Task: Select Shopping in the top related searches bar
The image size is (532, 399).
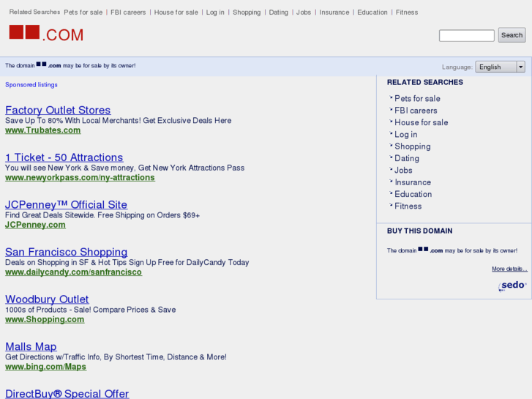Action: click(x=247, y=12)
